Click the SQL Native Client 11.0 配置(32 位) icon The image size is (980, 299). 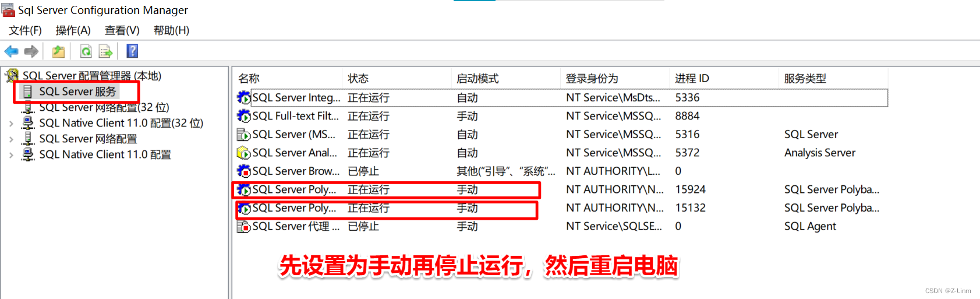(x=27, y=123)
